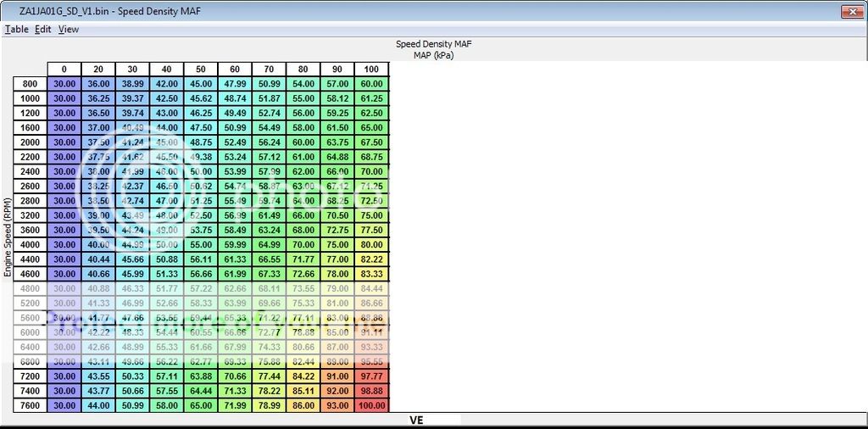Image resolution: width=868 pixels, height=429 pixels.
Task: Select the 30.00 cell in the 800 RPM row
Action: (x=64, y=84)
